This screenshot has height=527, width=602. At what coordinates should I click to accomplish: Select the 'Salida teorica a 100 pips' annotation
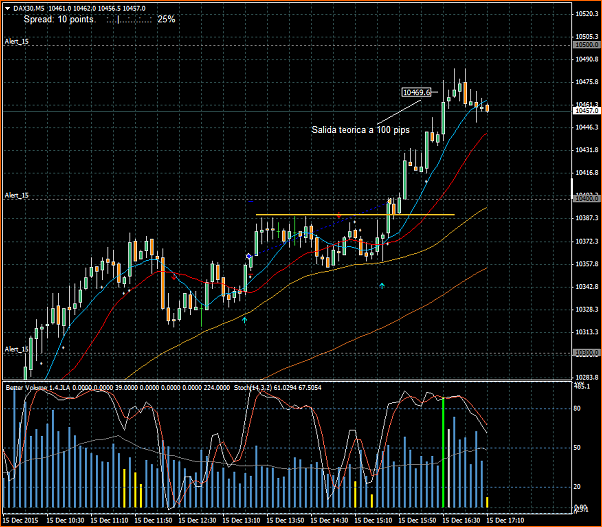tap(360, 130)
